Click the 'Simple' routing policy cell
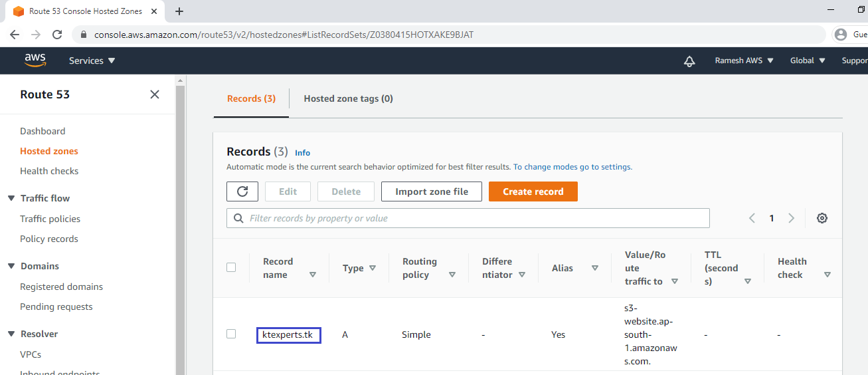 pos(416,334)
